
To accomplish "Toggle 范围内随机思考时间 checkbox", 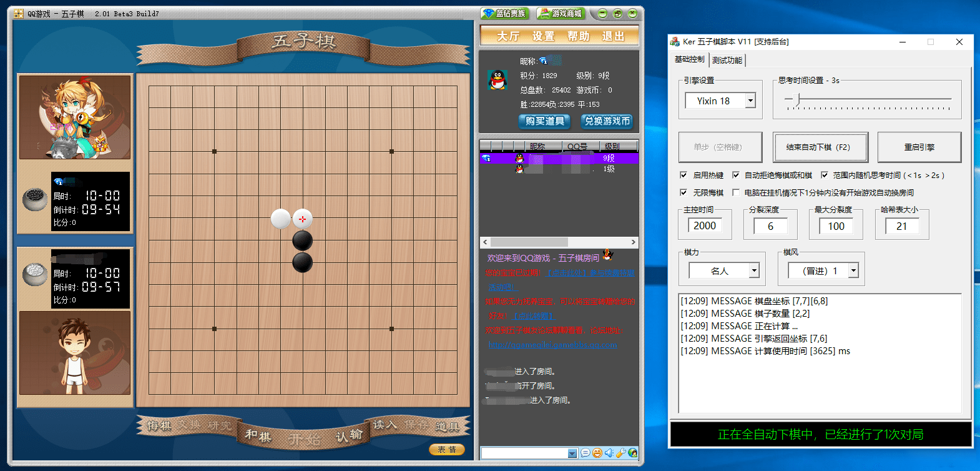I will (825, 176).
